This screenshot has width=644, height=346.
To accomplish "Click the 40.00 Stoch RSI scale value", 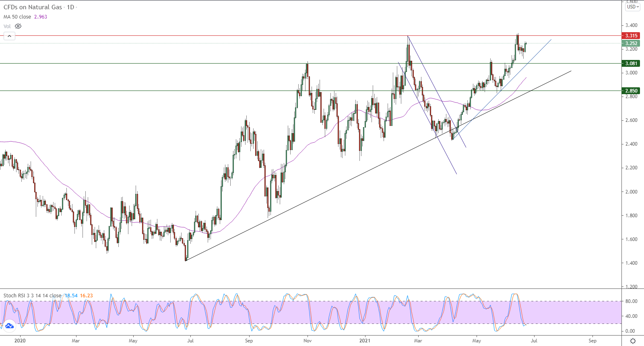I will click(631, 316).
